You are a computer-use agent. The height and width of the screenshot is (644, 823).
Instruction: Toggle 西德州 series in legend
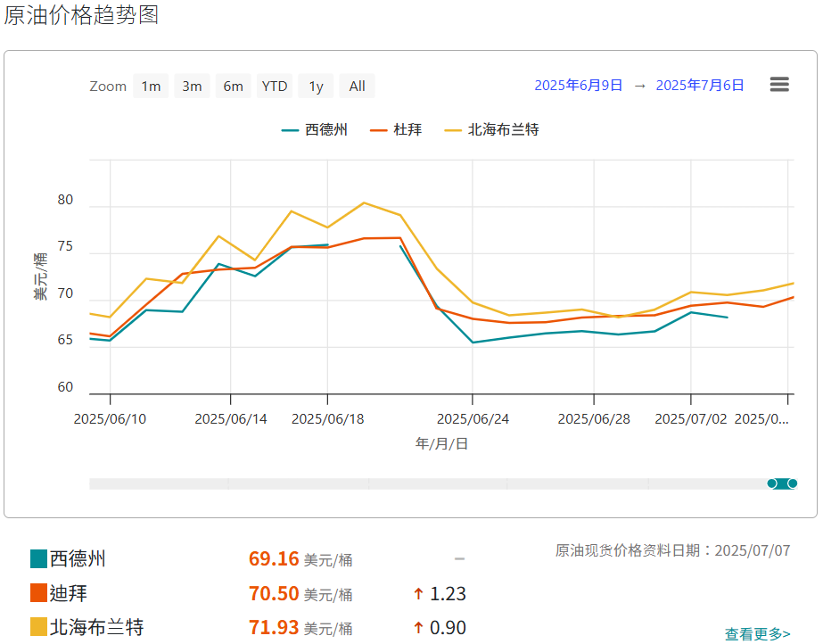(315, 129)
